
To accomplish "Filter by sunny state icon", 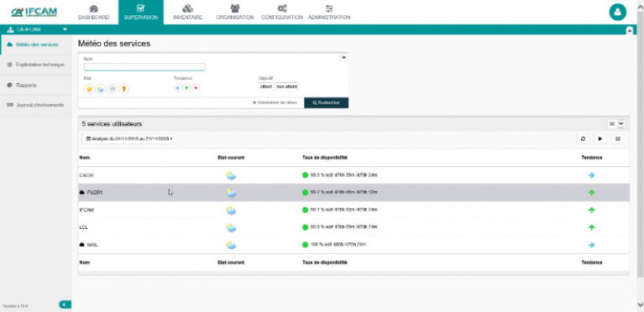I will click(89, 89).
